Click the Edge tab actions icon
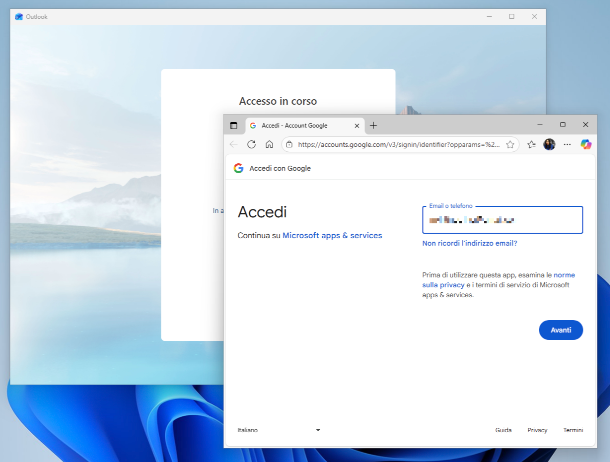This screenshot has width=610, height=462. (x=233, y=125)
